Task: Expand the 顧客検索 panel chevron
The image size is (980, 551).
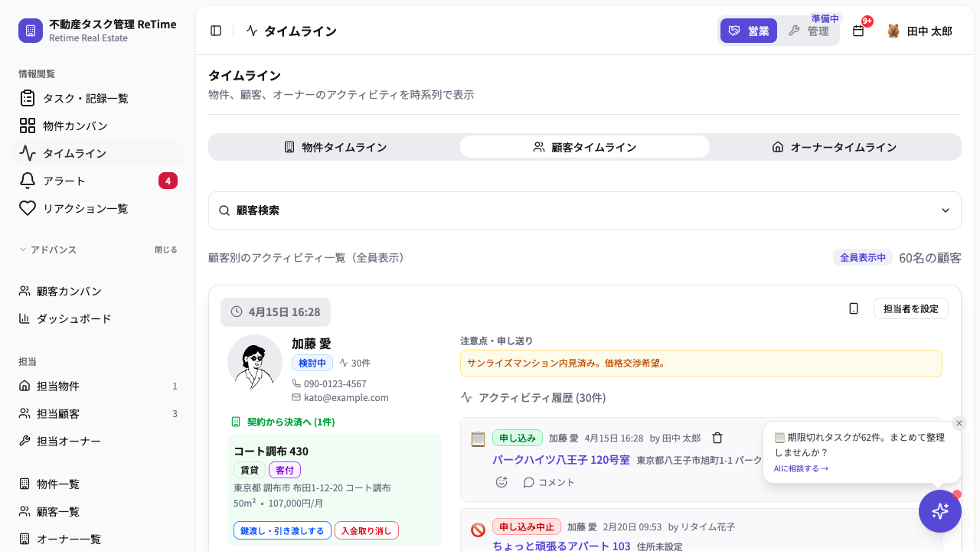Action: [946, 210]
